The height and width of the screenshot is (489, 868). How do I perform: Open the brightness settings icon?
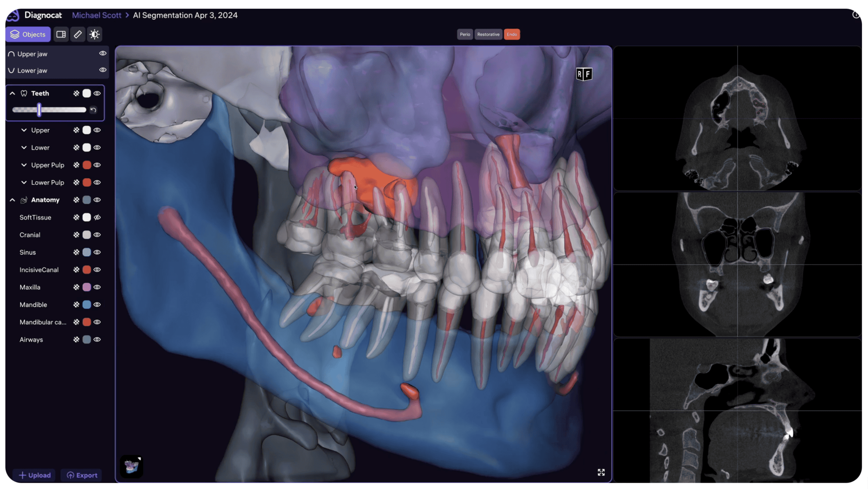(x=94, y=34)
